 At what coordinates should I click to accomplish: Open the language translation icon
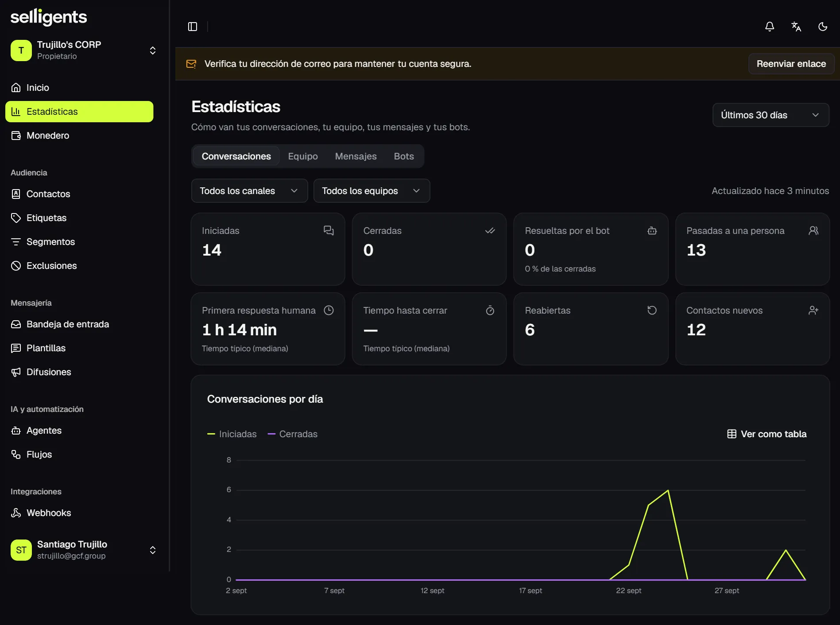coord(796,27)
